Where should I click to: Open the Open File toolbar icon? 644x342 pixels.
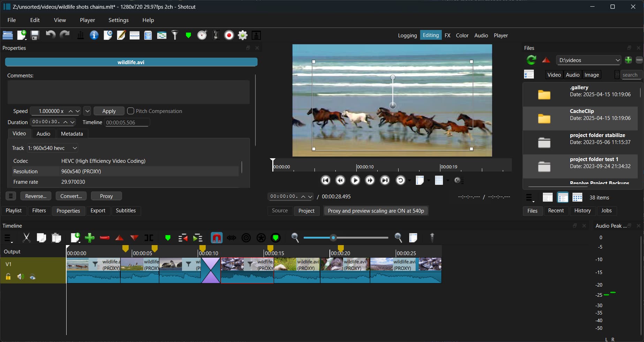click(x=8, y=35)
